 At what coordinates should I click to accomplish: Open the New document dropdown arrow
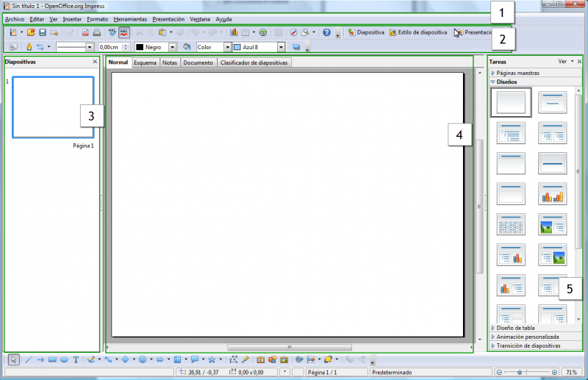pos(21,32)
